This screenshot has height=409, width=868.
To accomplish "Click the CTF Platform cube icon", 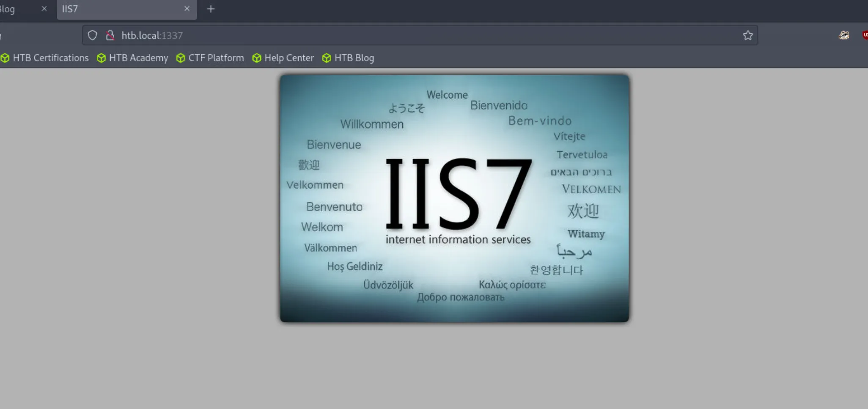I will (181, 58).
